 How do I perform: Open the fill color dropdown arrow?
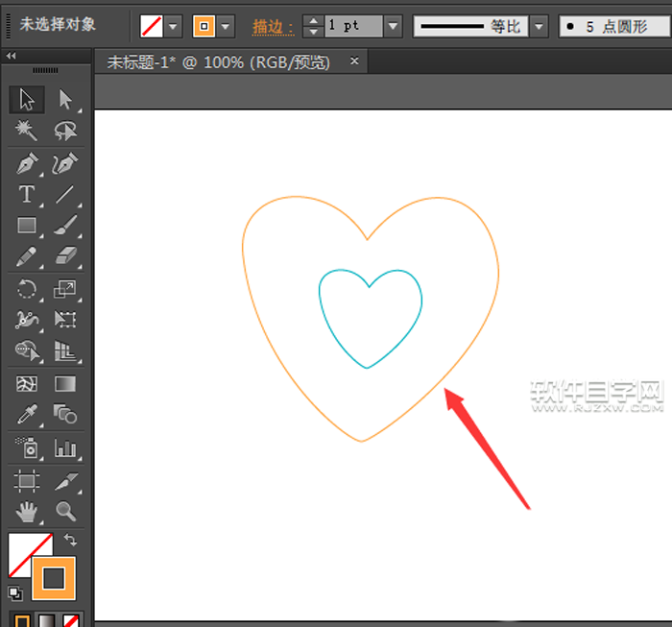coord(174,26)
